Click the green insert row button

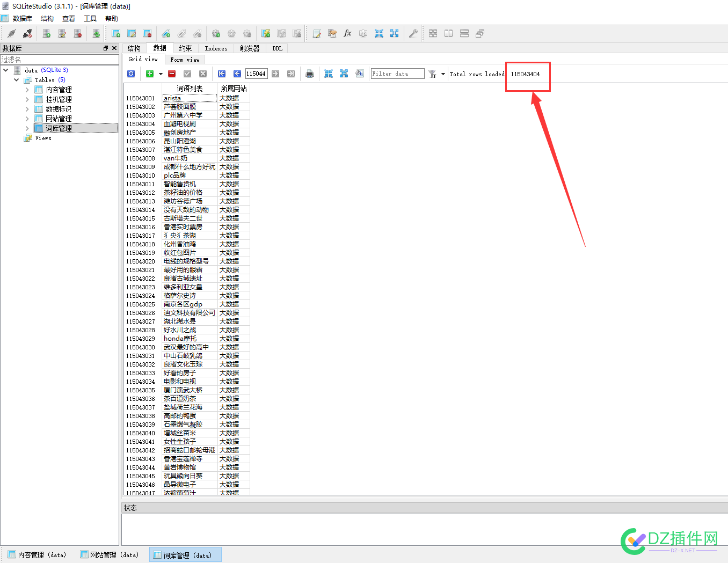coord(150,74)
